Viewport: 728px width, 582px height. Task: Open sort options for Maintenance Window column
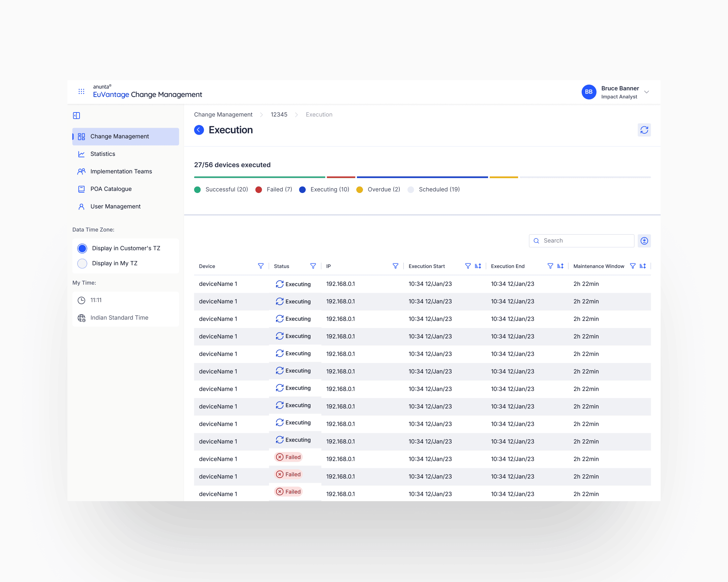(x=643, y=266)
